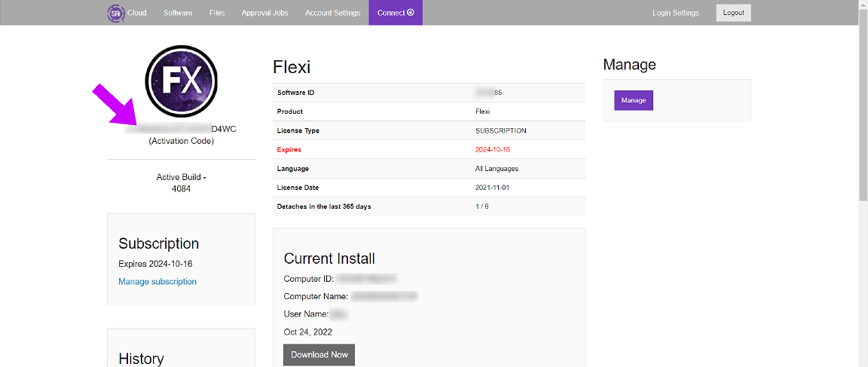Click the SAi Cloud logo icon
The image size is (868, 367).
pyautogui.click(x=115, y=13)
